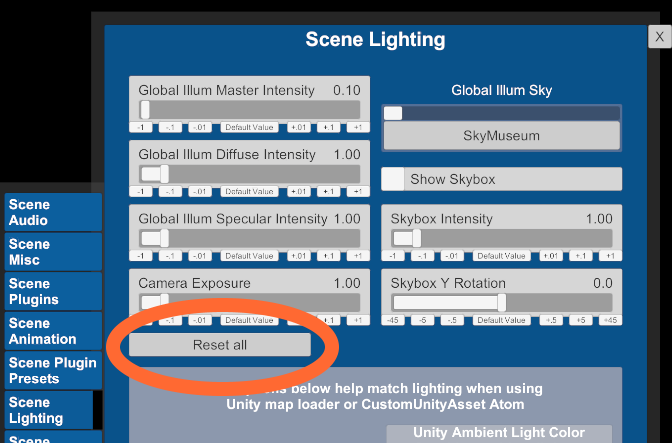Decrease Skybox Intensity by .1
Screen dimensions: 672x443
pyautogui.click(x=422, y=256)
